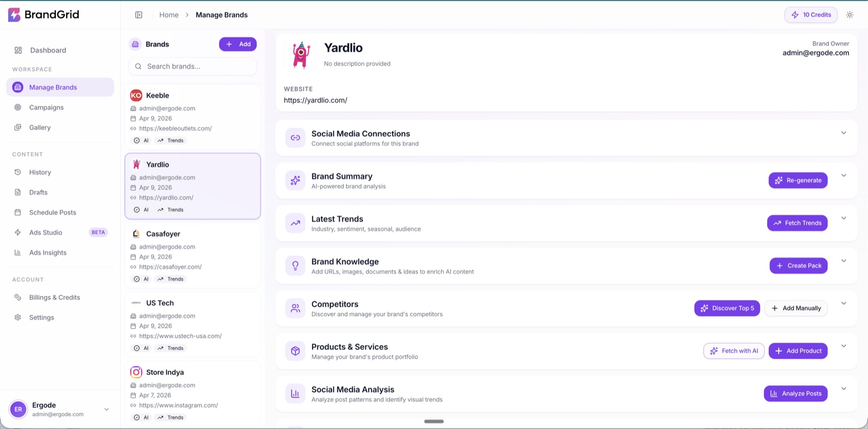Open the Gallery page

pyautogui.click(x=60, y=127)
